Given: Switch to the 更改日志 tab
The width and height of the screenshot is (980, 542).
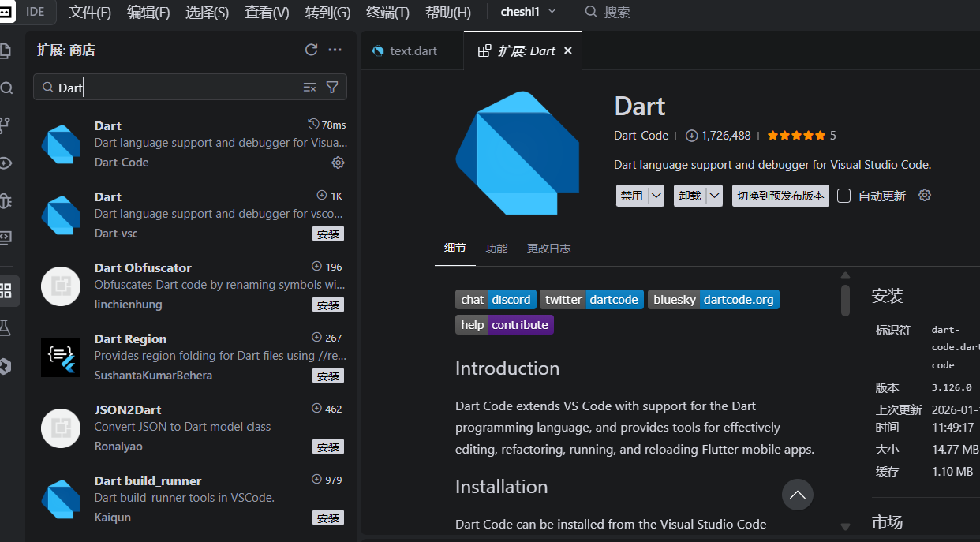Looking at the screenshot, I should pos(548,249).
